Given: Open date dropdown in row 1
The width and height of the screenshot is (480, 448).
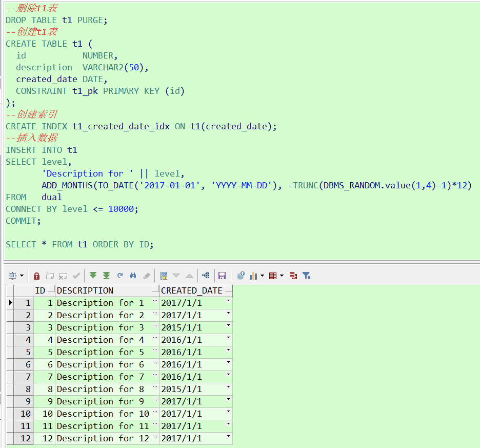Looking at the screenshot, I should pyautogui.click(x=228, y=301).
